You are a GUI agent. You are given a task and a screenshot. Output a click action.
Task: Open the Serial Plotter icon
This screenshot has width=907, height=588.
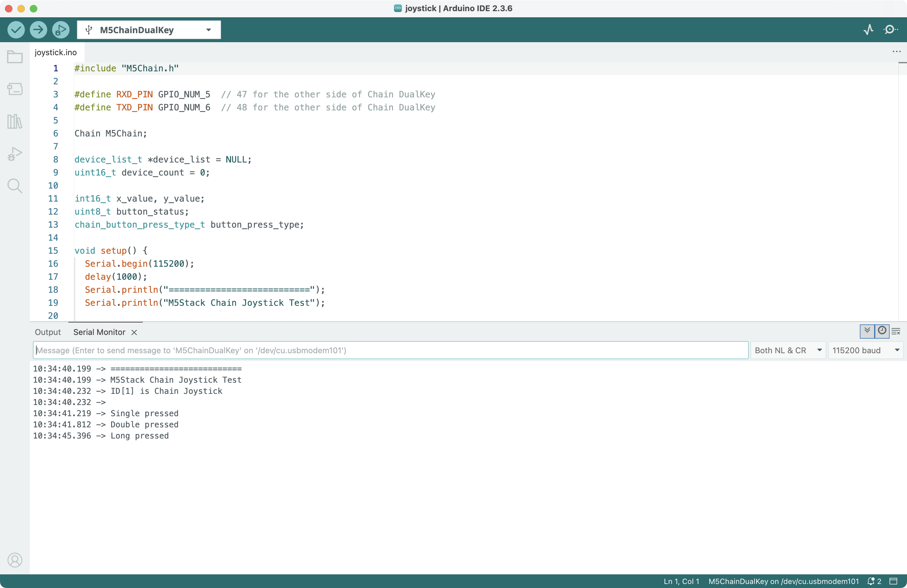point(869,30)
